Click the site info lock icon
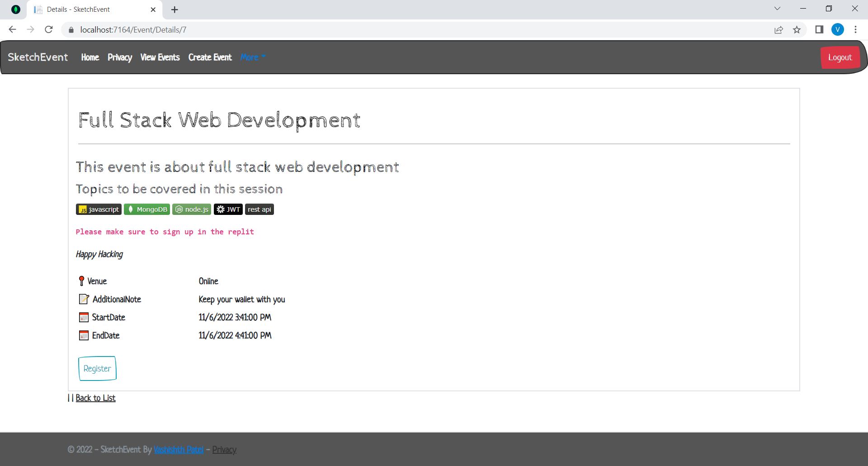 coord(71,30)
